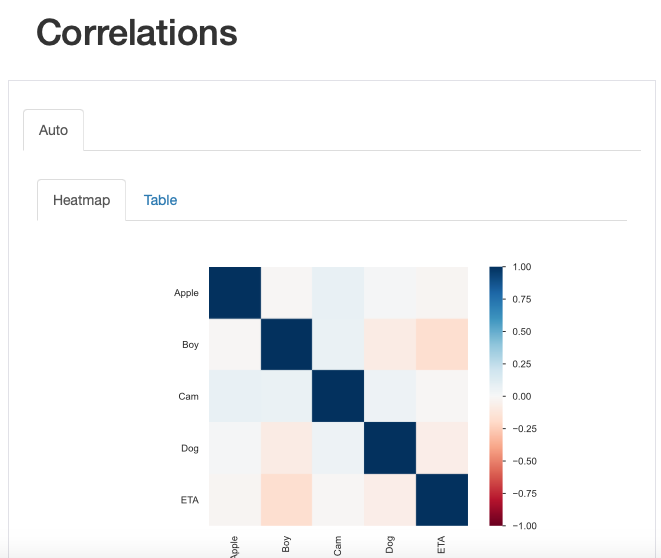The width and height of the screenshot is (661, 558).
Task: Click the Cam-Cam diagonal heatmap cell
Action: click(x=338, y=396)
